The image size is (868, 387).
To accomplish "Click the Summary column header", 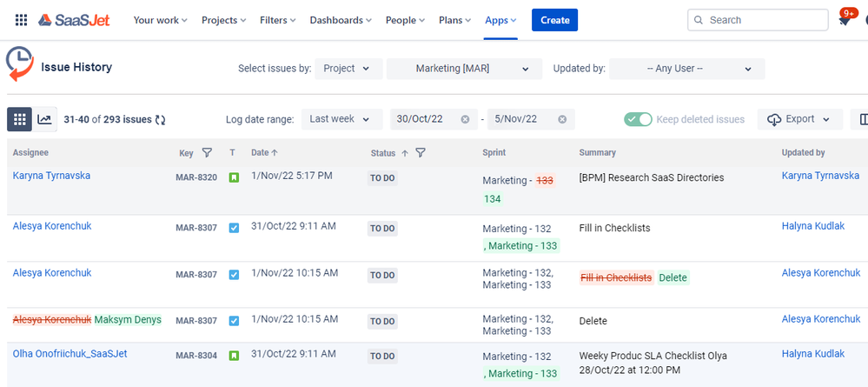I will (597, 152).
